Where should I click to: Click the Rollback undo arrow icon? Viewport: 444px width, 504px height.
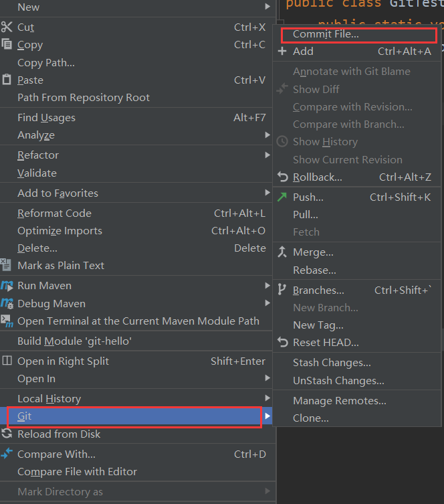283,177
